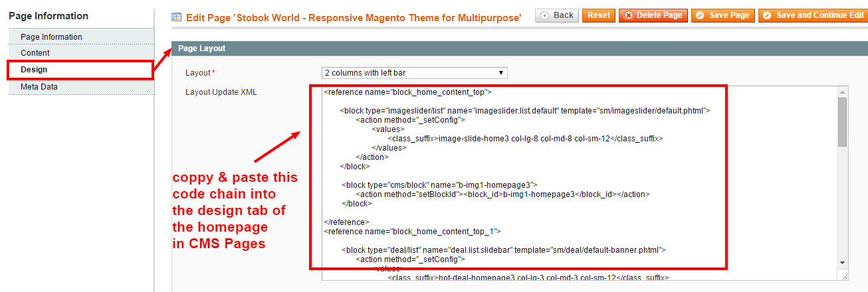Click the textarea vertical scrollbar thumb
868x292 pixels.
pyautogui.click(x=842, y=121)
